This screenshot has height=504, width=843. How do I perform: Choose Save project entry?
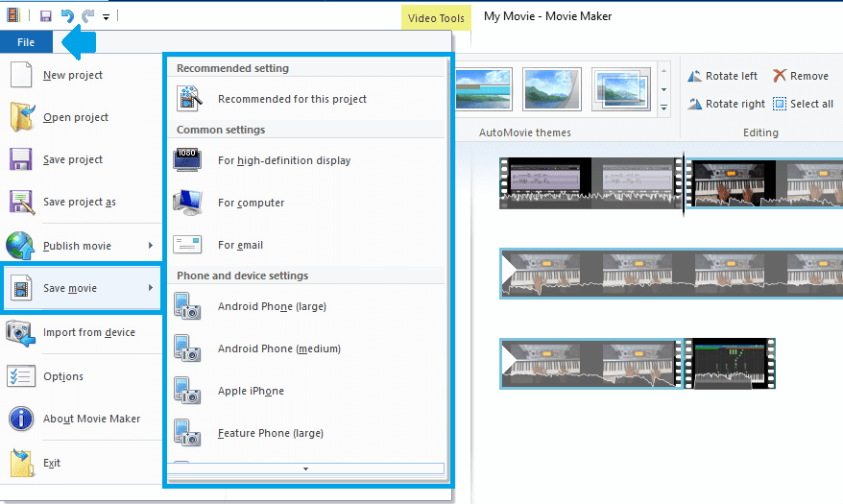point(73,159)
